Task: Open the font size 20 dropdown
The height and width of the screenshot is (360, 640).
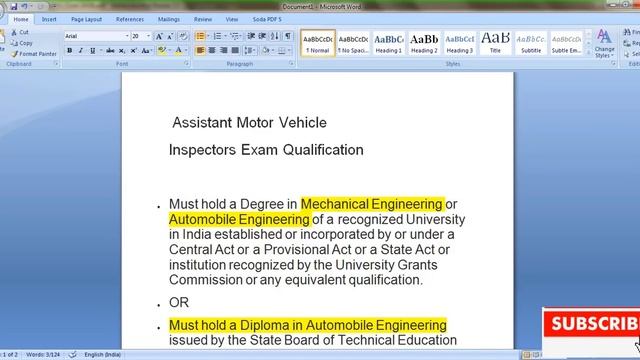Action: [148, 36]
